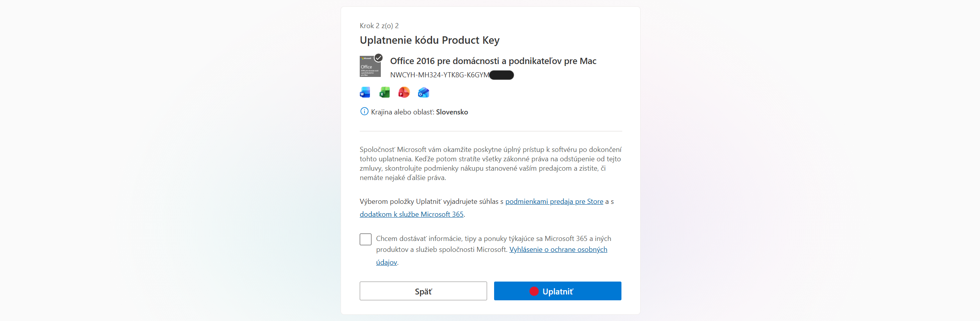Open 'Vyhlásenie o ochrane osobných údajov' link
Image resolution: width=980 pixels, height=321 pixels.
tap(558, 250)
